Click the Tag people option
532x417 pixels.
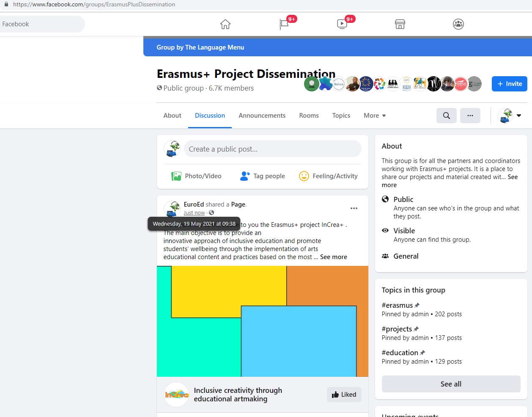pyautogui.click(x=263, y=176)
